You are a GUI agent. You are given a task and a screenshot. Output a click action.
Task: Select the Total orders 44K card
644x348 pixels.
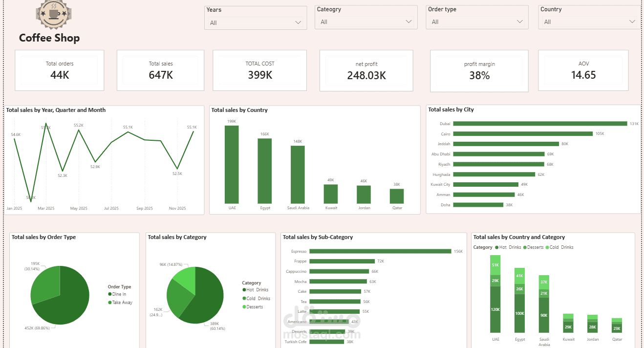click(60, 70)
